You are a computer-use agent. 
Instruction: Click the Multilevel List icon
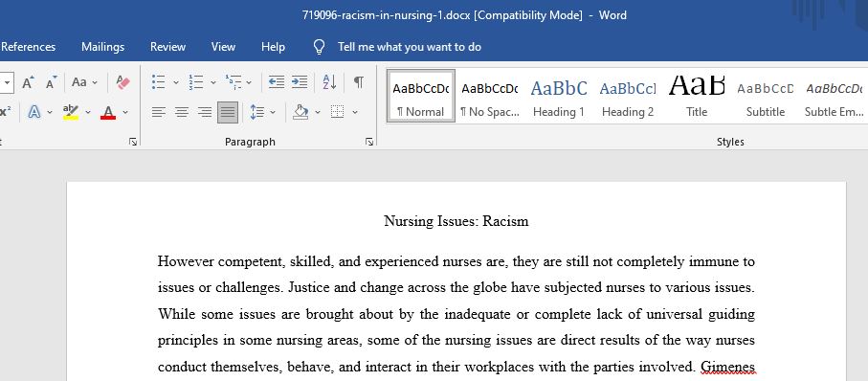(x=234, y=82)
